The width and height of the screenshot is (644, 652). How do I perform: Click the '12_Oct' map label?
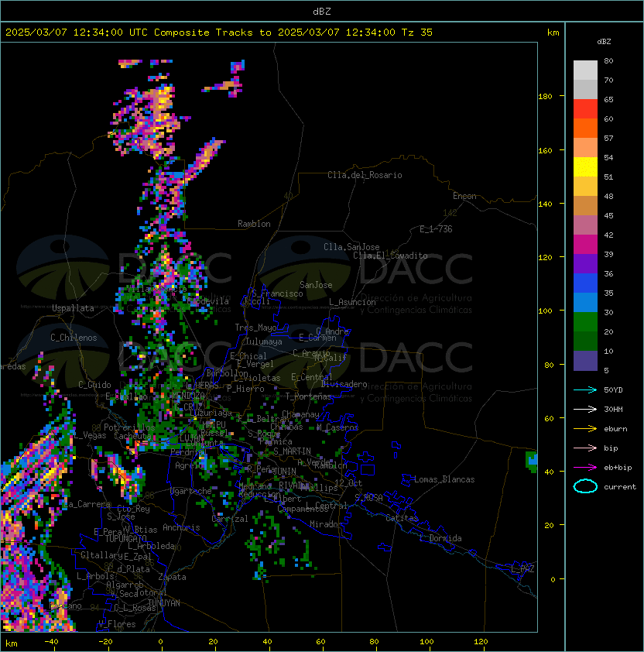[348, 483]
